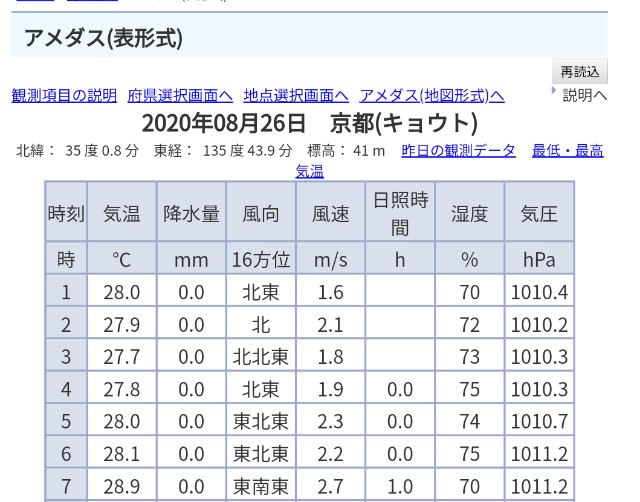This screenshot has width=640, height=502.
Task: Click pressure 1010.7 in hour 5 row
Action: 539,420
